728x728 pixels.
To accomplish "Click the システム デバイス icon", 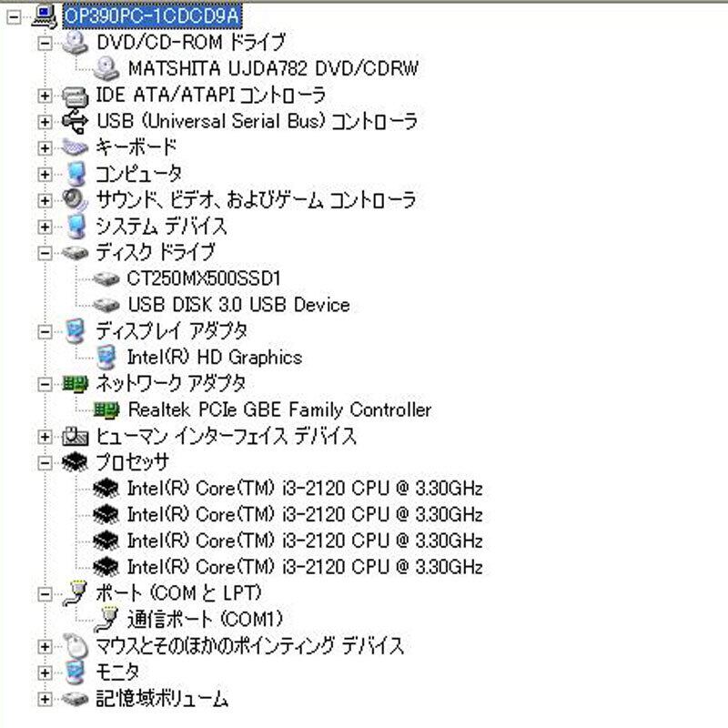I will coord(75,226).
